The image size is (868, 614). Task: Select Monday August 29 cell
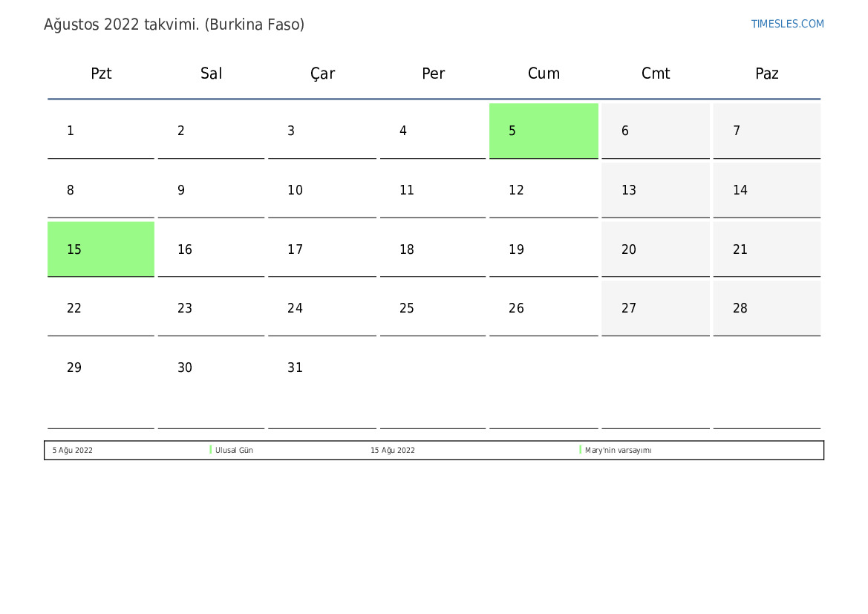(101, 368)
